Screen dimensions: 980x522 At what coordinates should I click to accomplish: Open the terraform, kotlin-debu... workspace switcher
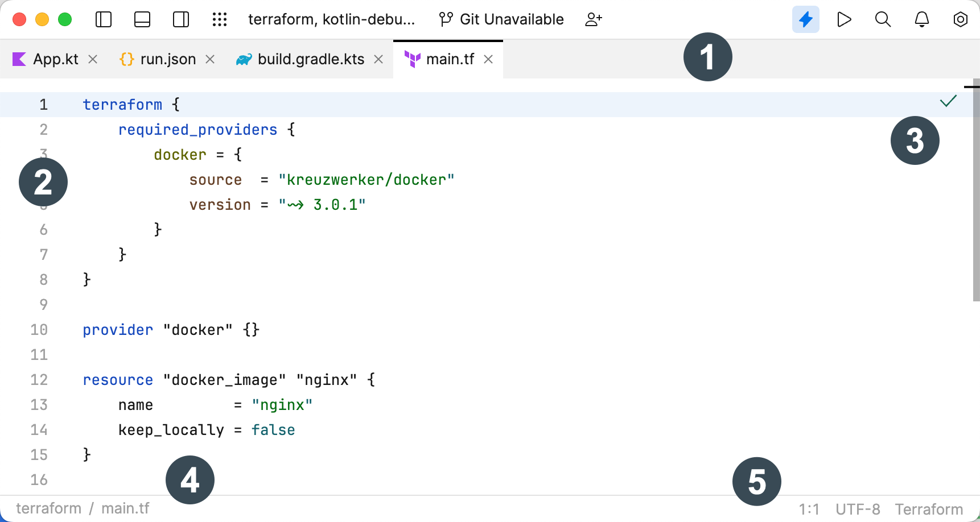pyautogui.click(x=332, y=19)
